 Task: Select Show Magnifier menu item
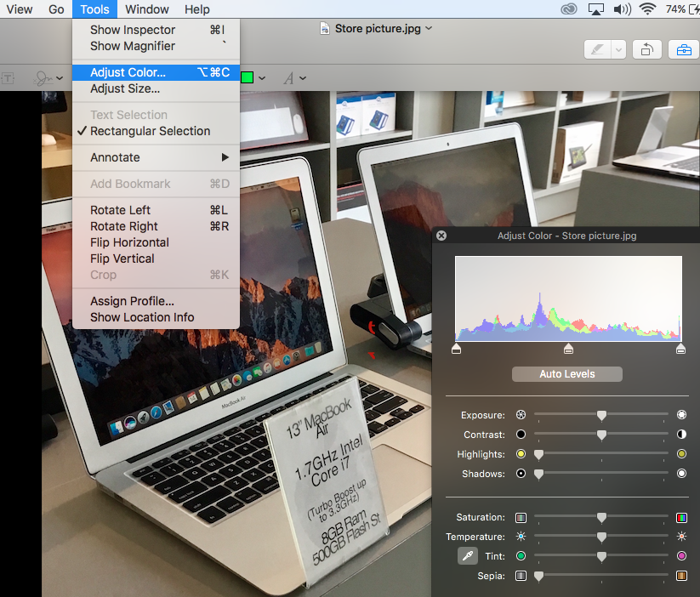pos(156,46)
